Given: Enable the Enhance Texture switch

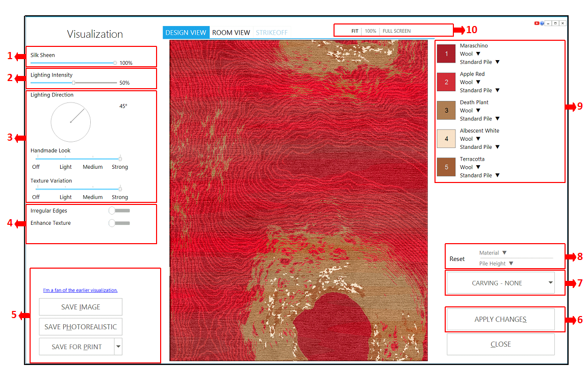Looking at the screenshot, I should pyautogui.click(x=119, y=223).
